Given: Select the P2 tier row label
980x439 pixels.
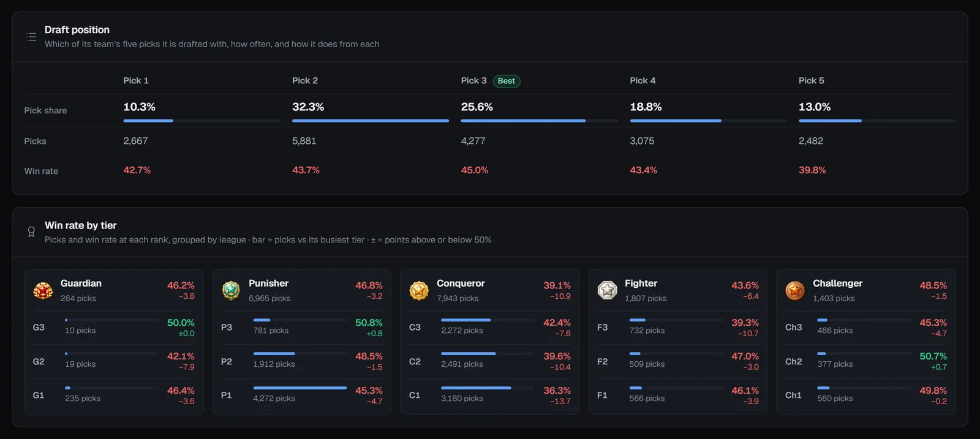Looking at the screenshot, I should 227,362.
